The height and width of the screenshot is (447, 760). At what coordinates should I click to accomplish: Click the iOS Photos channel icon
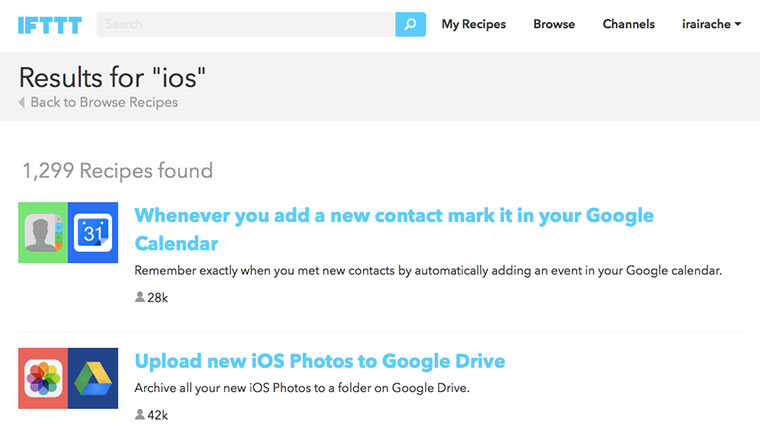pos(43,378)
